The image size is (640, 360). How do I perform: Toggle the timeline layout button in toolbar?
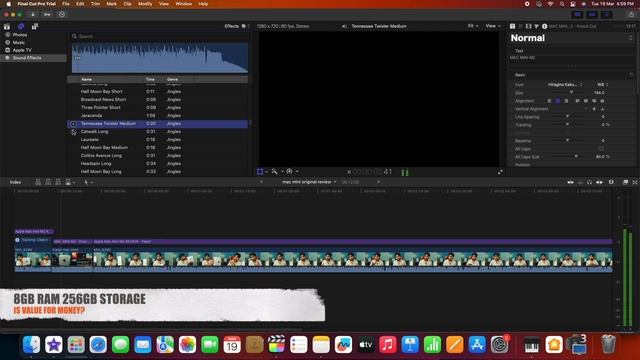[592, 14]
